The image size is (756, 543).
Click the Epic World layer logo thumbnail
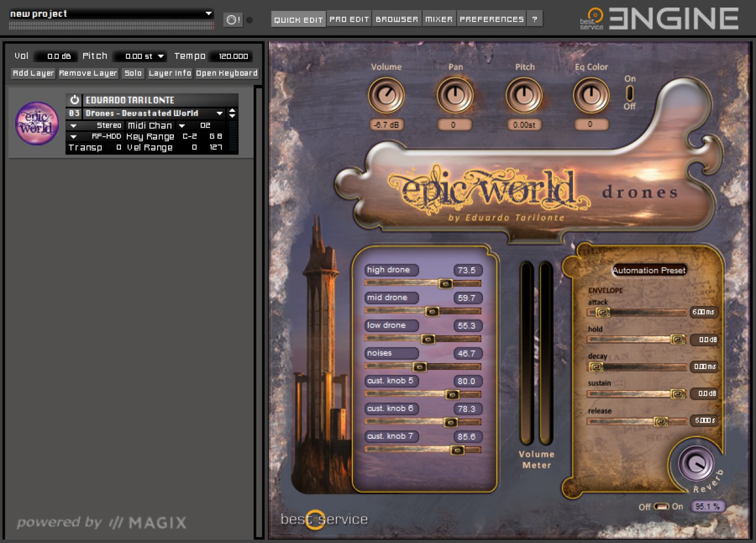pyautogui.click(x=37, y=123)
